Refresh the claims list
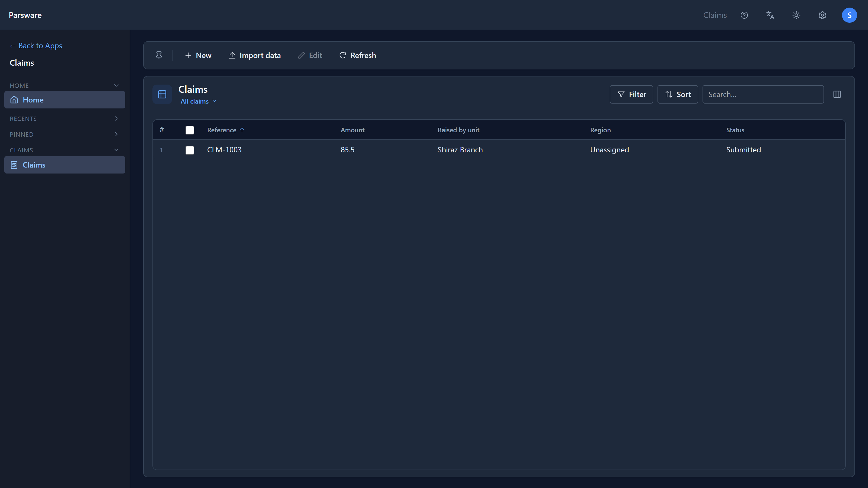Image resolution: width=868 pixels, height=488 pixels. (x=358, y=55)
